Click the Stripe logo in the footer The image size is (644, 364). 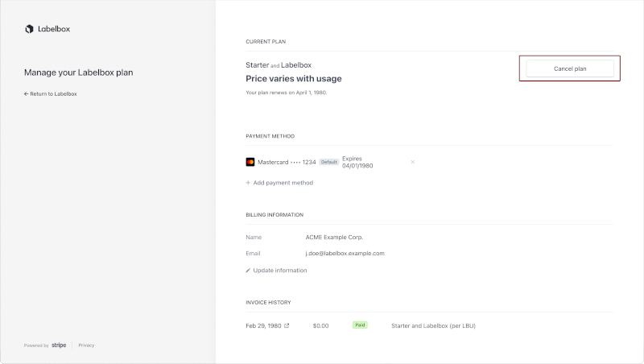tap(59, 345)
